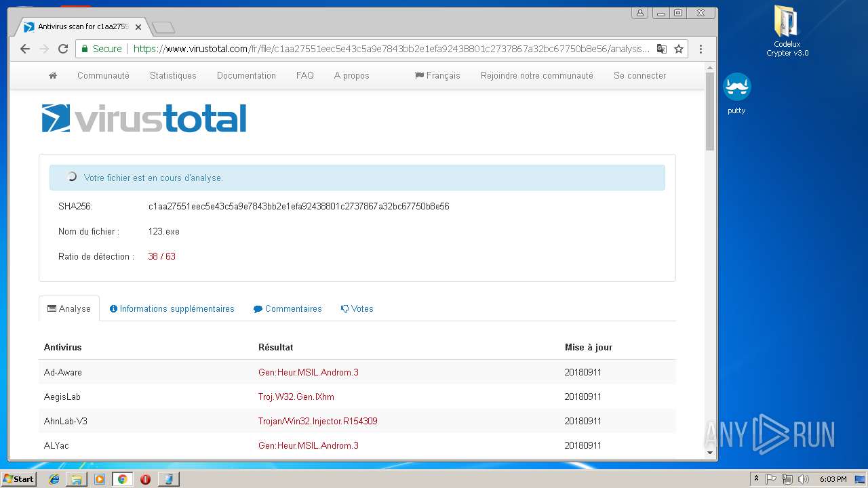Open the Action Center flag icon

tap(771, 479)
